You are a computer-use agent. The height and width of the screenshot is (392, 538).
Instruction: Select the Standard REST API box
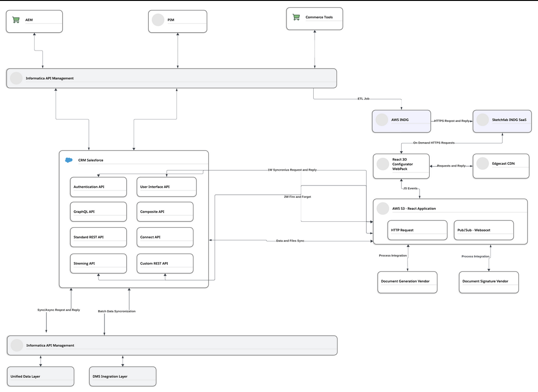coord(99,237)
